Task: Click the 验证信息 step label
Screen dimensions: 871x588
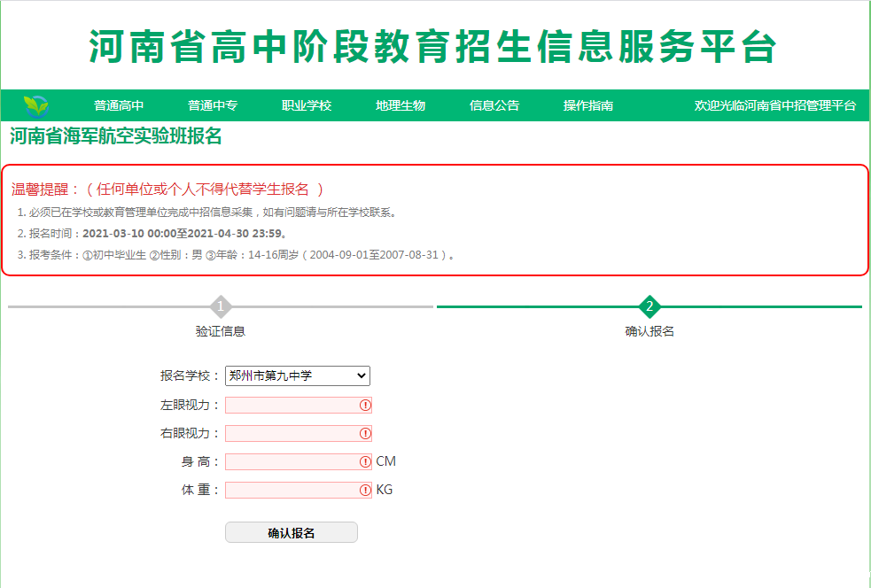Action: click(221, 331)
